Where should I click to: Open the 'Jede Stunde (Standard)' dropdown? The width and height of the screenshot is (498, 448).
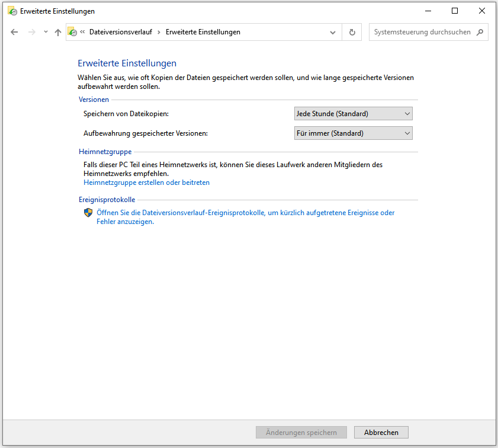(x=353, y=114)
